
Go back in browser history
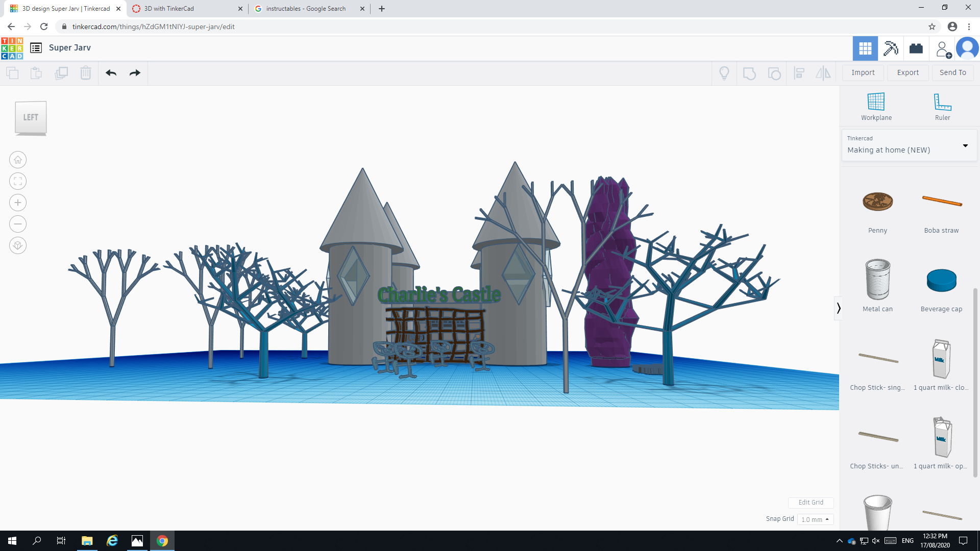pos(11,27)
